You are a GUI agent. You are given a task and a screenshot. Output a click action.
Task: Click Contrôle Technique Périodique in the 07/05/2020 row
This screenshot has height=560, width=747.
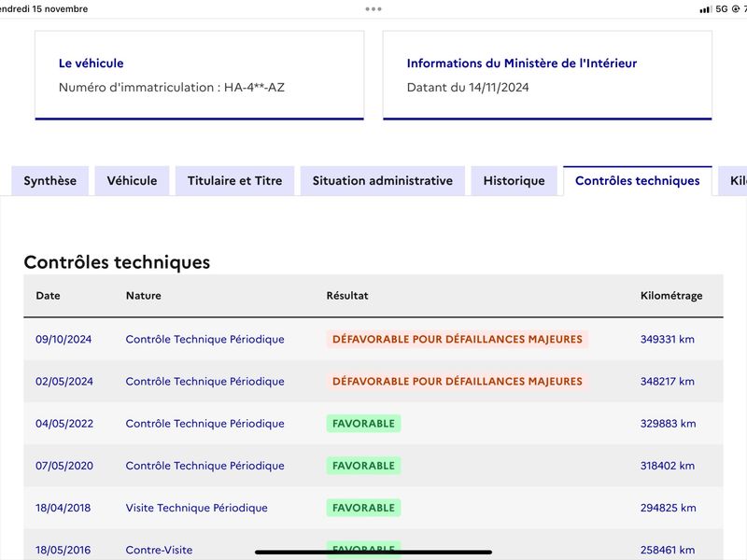coord(204,466)
